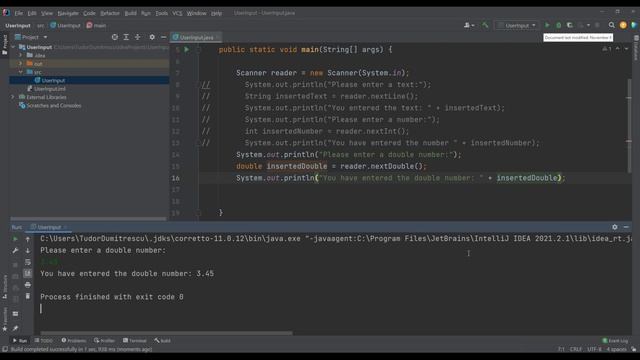This screenshot has width=640, height=360.
Task: Select the UserInput.java editor tab
Action: [x=196, y=37]
